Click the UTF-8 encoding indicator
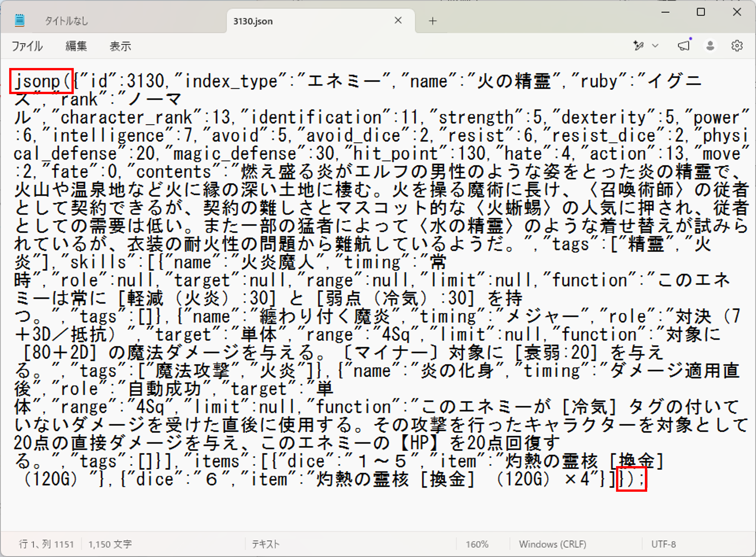Viewport: 756px width, 557px height. 663,544
